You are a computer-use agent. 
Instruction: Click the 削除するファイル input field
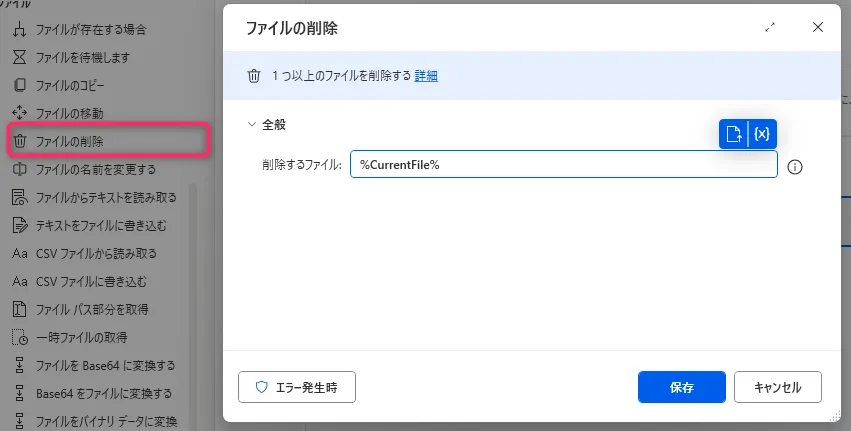tap(563, 165)
